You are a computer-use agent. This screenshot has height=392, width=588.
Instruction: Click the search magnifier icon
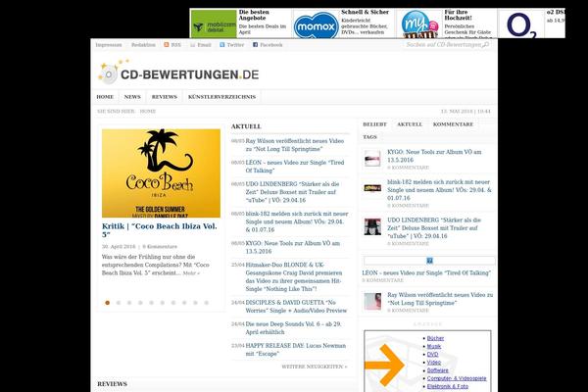tap(486, 45)
